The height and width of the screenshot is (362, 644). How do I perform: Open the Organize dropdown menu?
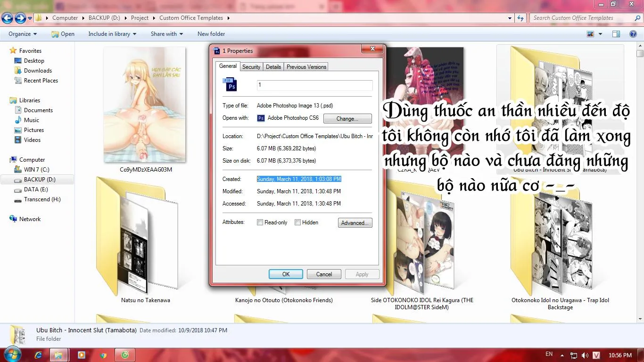(x=23, y=34)
